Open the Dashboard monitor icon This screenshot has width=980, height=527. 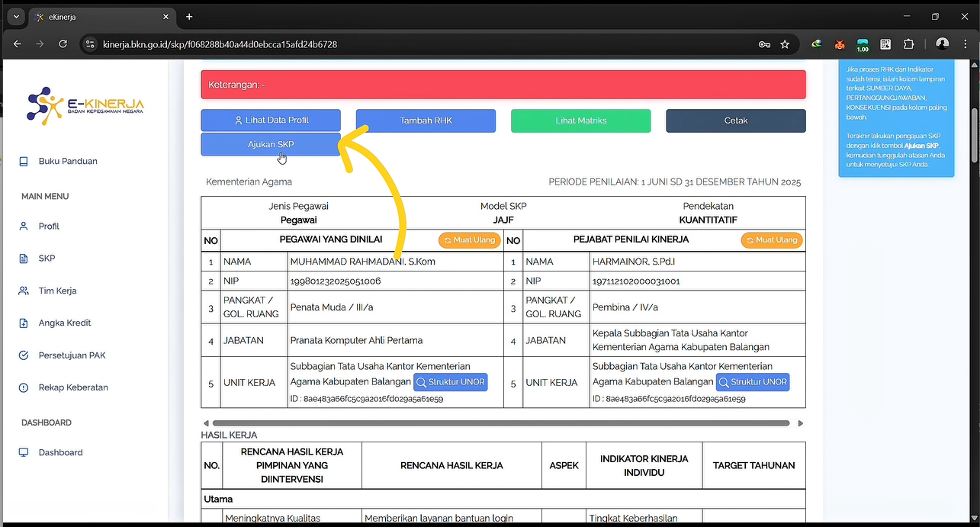[24, 453]
